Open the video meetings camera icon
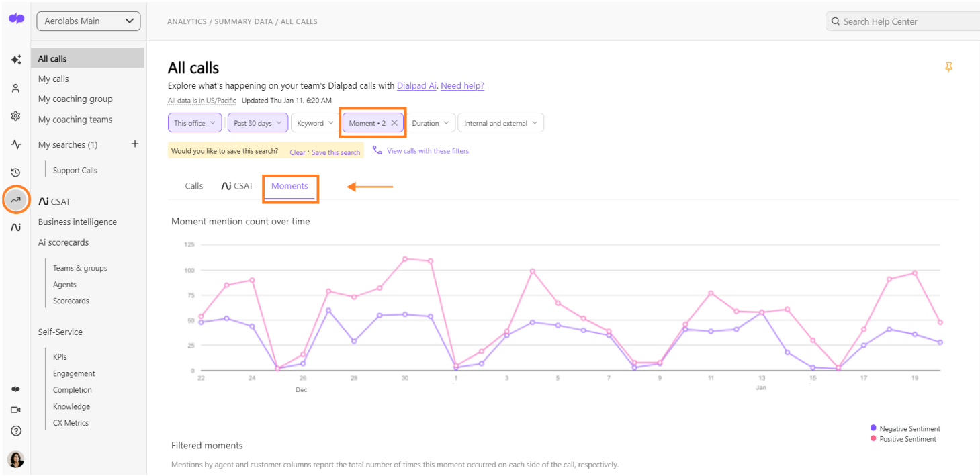 click(16, 410)
